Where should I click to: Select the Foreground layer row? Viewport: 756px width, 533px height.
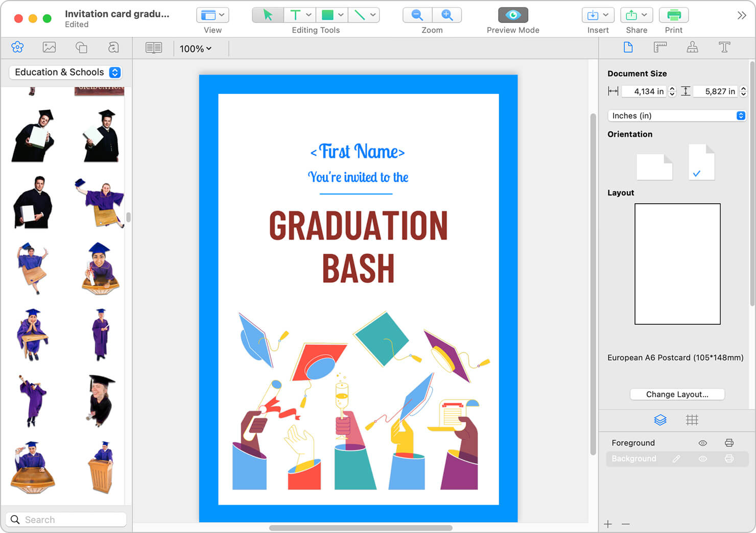[677, 443]
